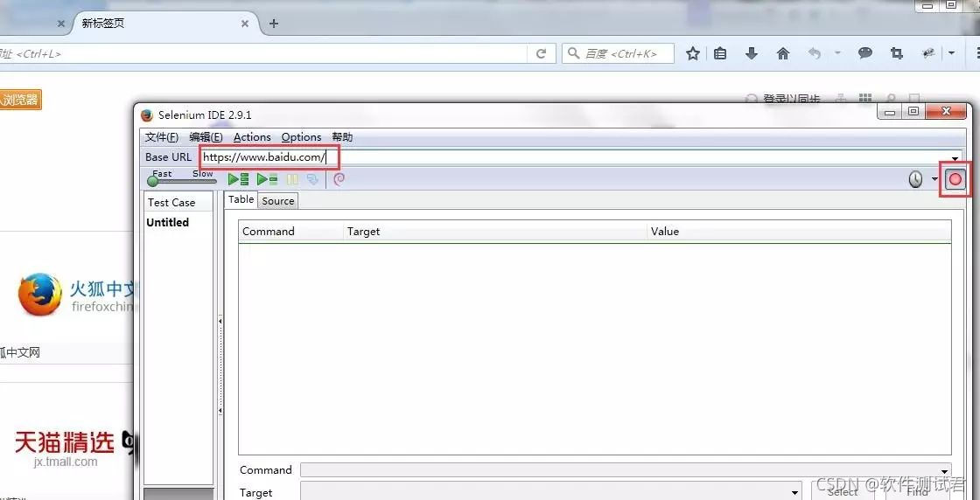The height and width of the screenshot is (500, 980).
Task: Open dropdown next to clock icon
Action: [x=934, y=180]
